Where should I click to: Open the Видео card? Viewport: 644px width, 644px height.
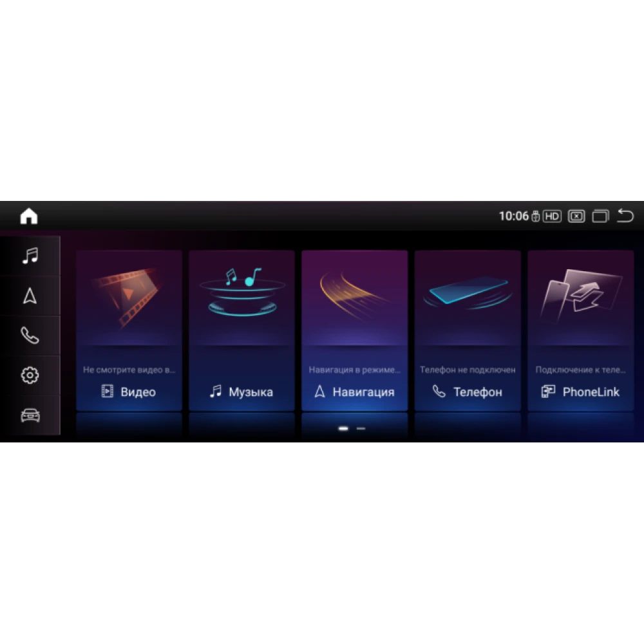129,330
